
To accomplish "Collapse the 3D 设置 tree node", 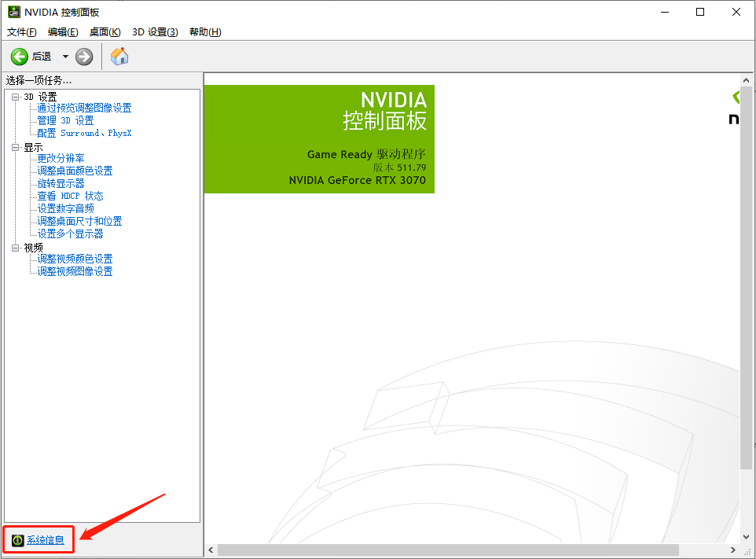I will coord(16,97).
